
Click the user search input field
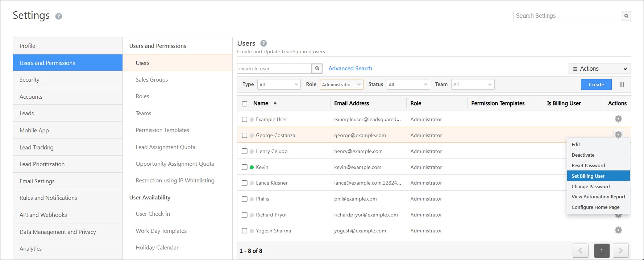(x=274, y=69)
